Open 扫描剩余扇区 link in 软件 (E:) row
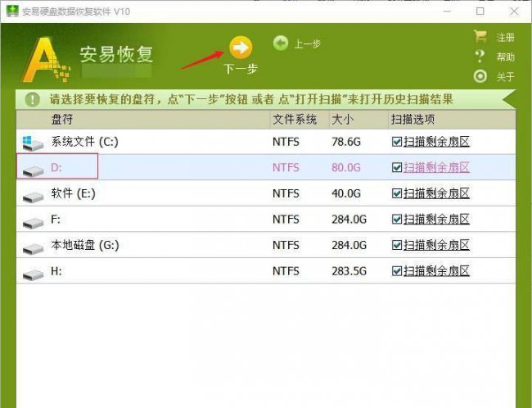This screenshot has width=532, height=408. (436, 193)
